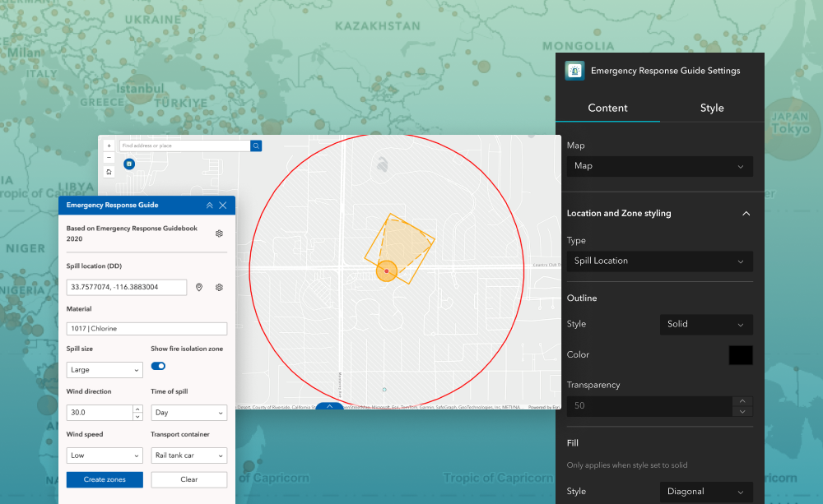Switch to the Style tab
This screenshot has width=823, height=504.
pyautogui.click(x=712, y=108)
